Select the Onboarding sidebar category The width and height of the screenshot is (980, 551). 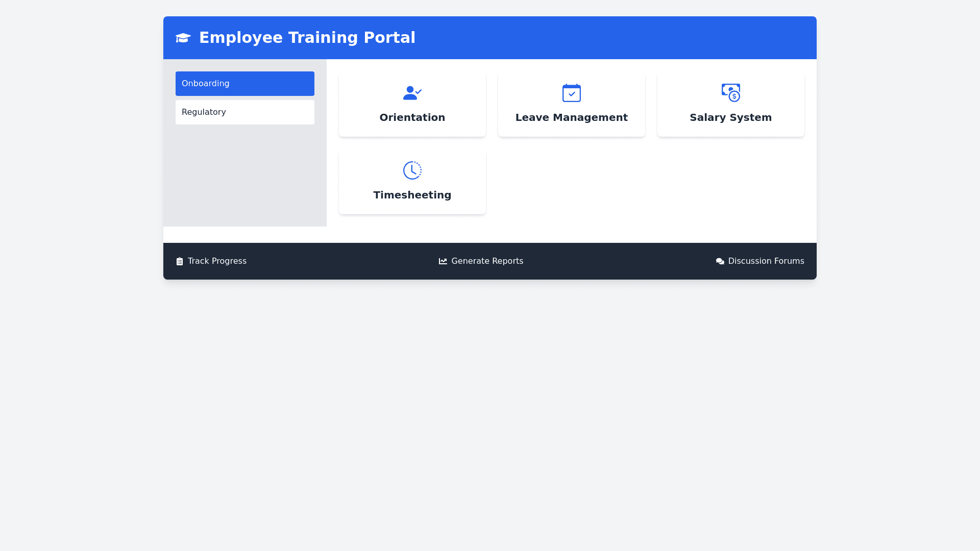coord(244,84)
